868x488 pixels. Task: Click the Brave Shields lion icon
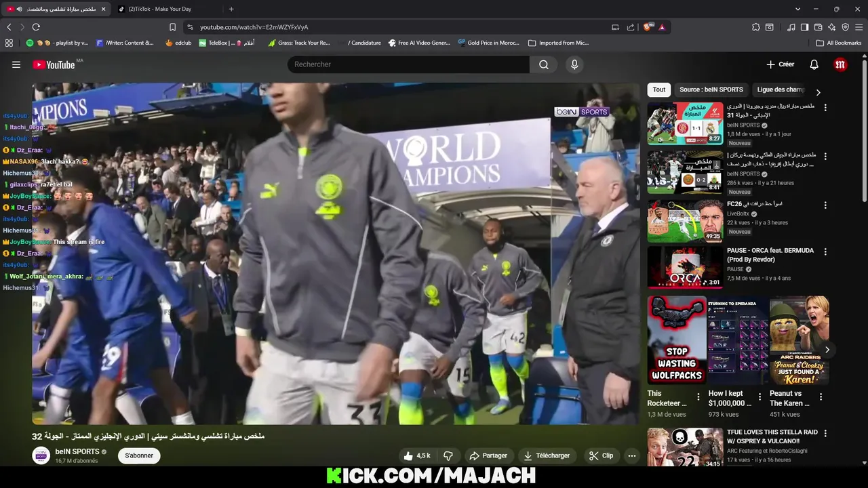pos(648,27)
